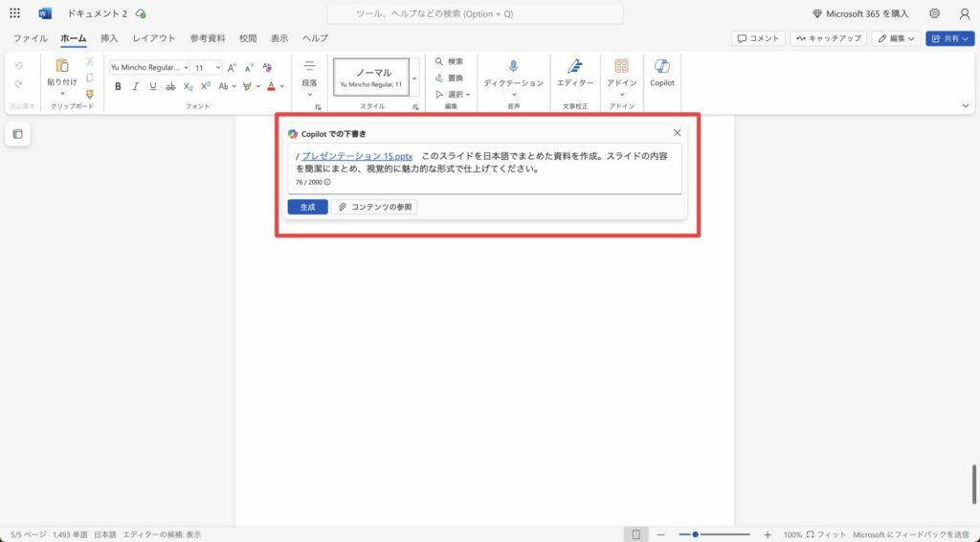Click the search box at top
This screenshot has height=542, width=980.
[x=475, y=13]
